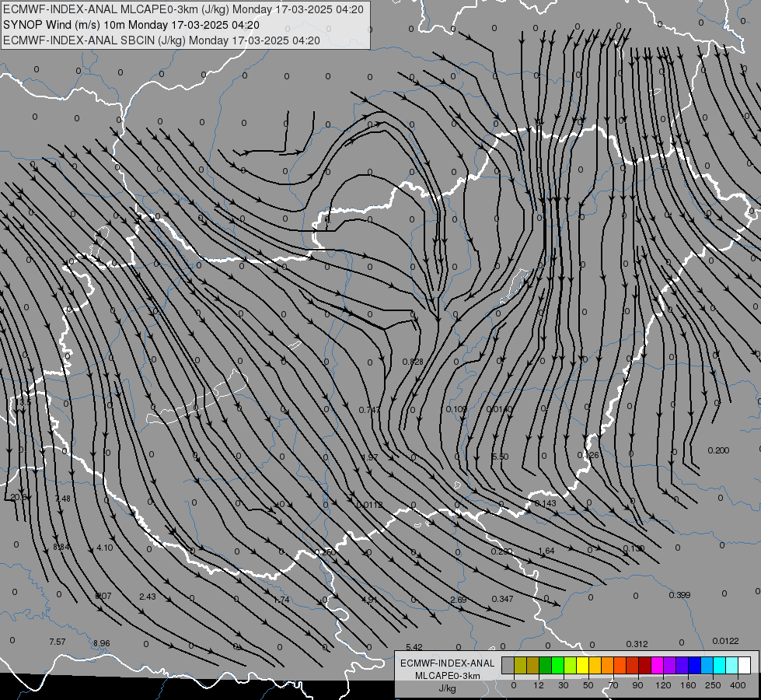Click the map value 0.250
Screen dimensions: 761x700
tap(325, 552)
